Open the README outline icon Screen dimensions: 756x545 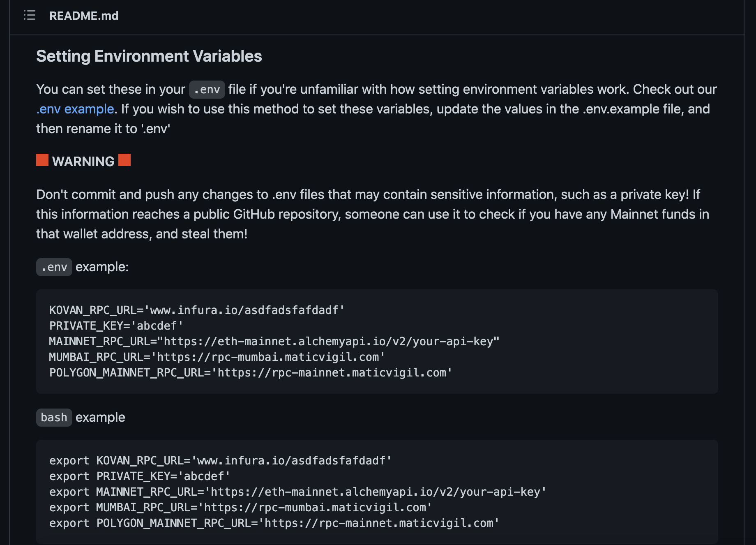point(30,16)
